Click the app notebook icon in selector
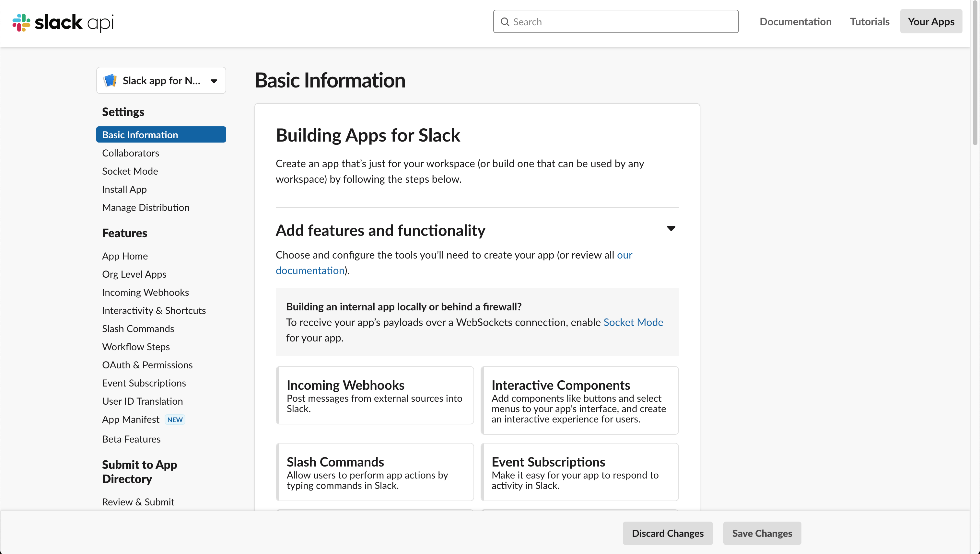 (111, 80)
